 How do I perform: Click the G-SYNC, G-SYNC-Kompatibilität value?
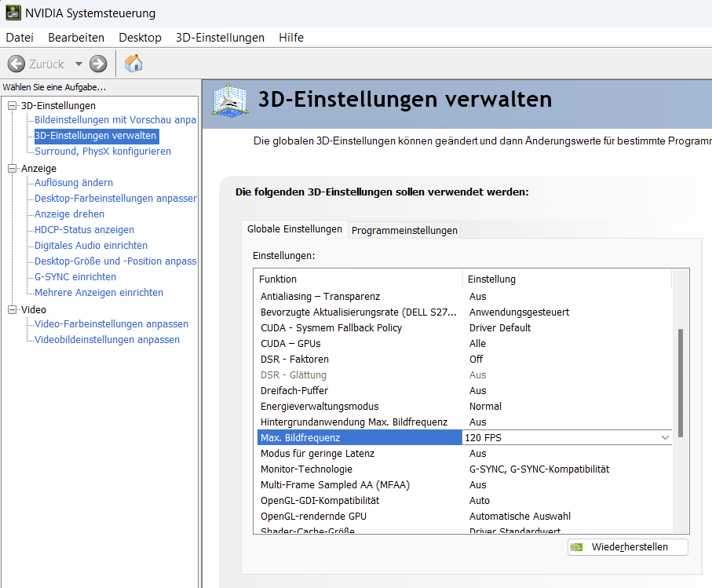pos(539,469)
